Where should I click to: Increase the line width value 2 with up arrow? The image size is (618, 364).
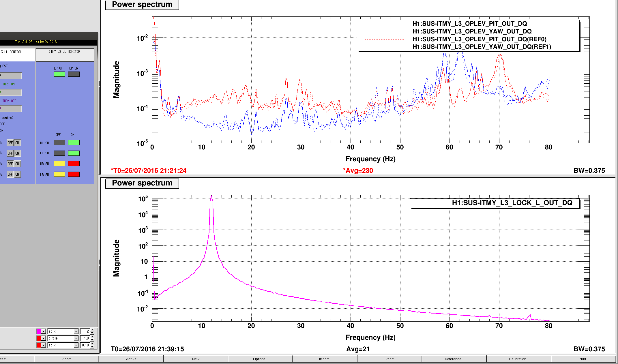pyautogui.click(x=92, y=330)
